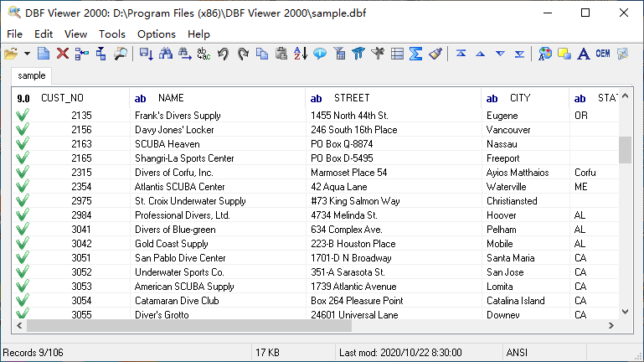Click the blue speech bubble icon
Viewport: 644px width, 362px height.
pos(320,54)
